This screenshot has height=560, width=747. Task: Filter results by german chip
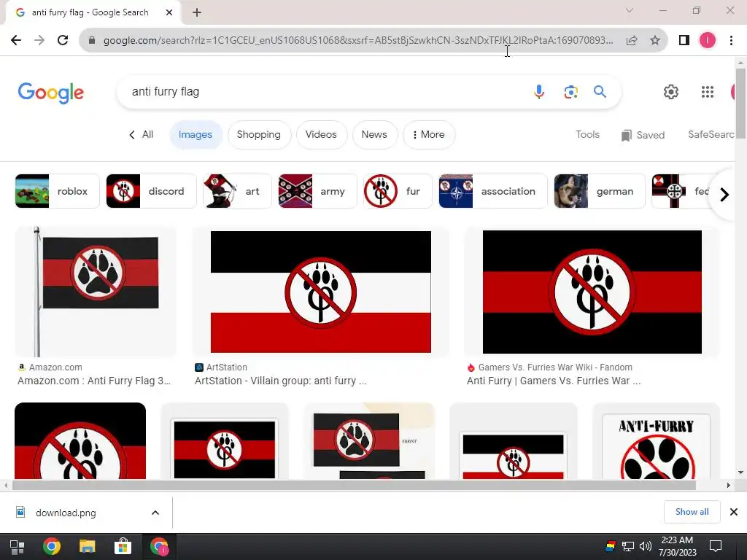click(600, 191)
